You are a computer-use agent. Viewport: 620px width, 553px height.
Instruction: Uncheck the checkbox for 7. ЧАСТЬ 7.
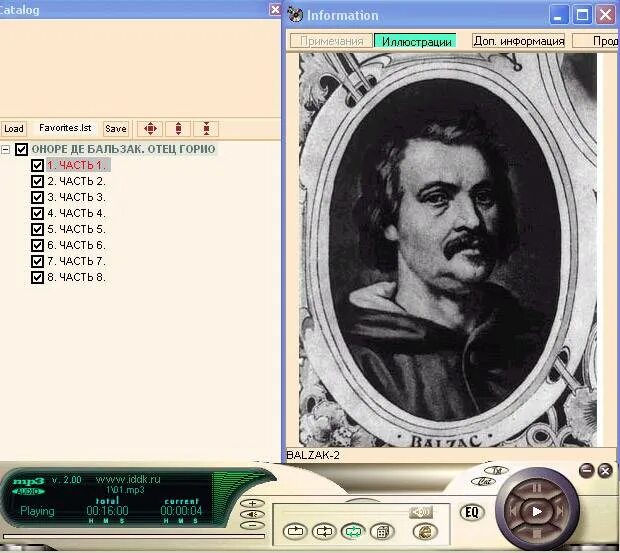(x=37, y=261)
